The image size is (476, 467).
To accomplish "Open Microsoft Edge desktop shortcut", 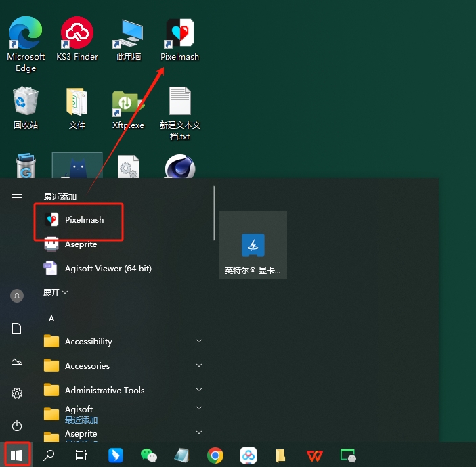I will point(26,44).
